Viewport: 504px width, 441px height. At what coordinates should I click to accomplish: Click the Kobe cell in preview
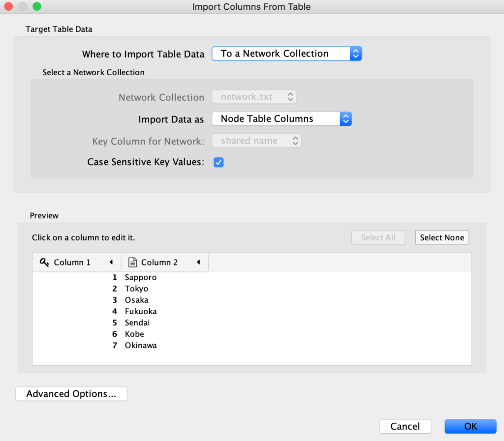click(x=134, y=334)
